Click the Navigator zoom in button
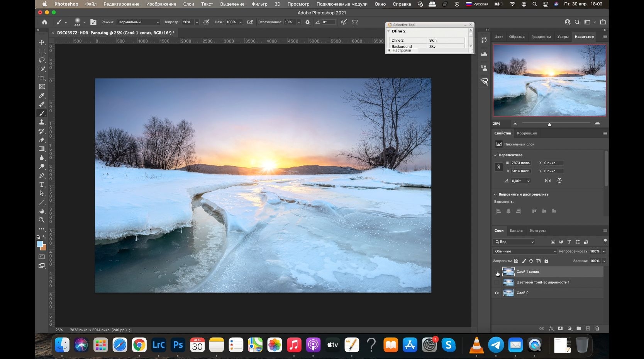Screen dimensions: 644x359 (597, 123)
